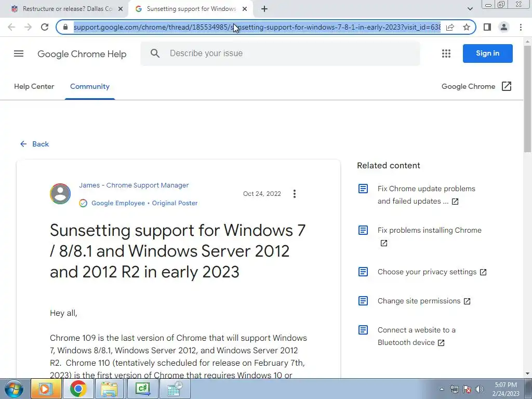Open Chrome's three-dot customize menu
The width and height of the screenshot is (532, 399).
coord(521,27)
